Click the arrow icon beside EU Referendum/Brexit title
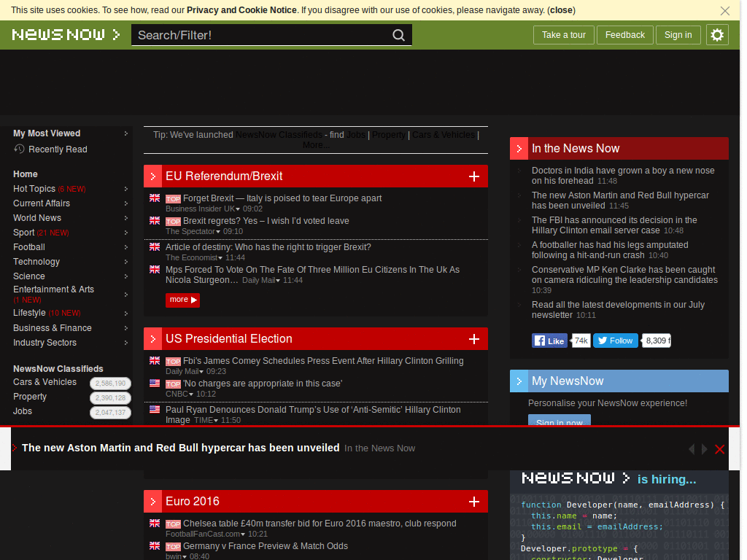This screenshot has width=747, height=560. coord(152,176)
